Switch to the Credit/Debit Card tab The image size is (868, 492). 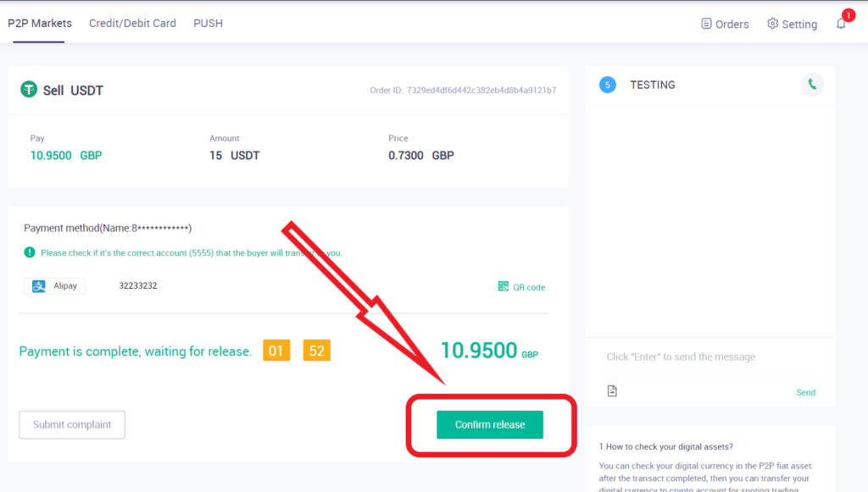pyautogui.click(x=132, y=24)
